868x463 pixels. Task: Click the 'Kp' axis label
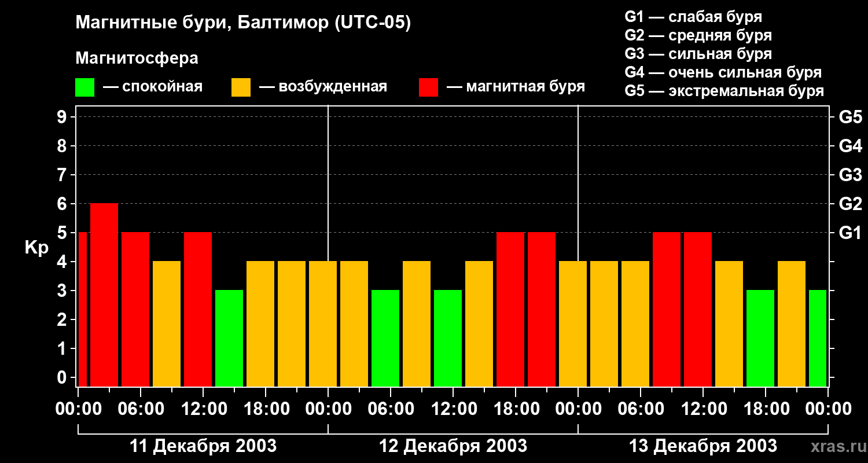point(36,247)
